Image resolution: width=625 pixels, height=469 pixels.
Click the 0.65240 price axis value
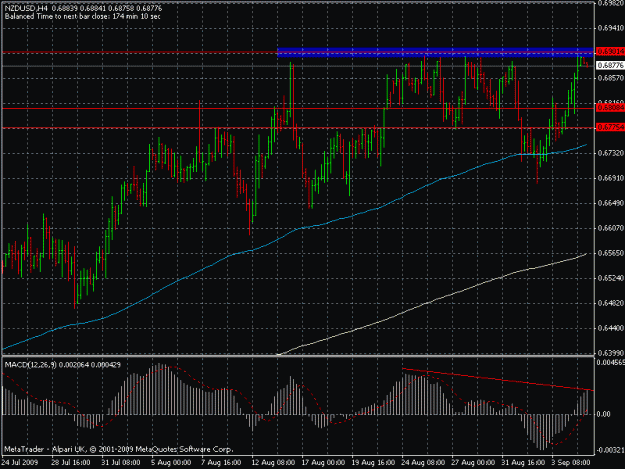point(611,278)
